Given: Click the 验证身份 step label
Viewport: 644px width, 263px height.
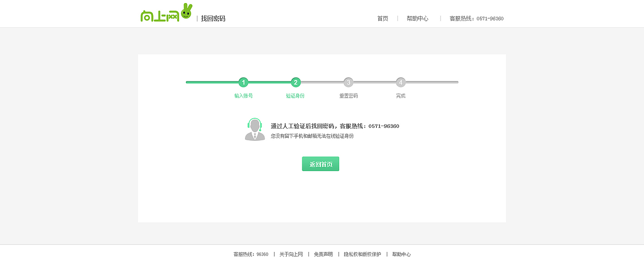Looking at the screenshot, I should [x=295, y=96].
